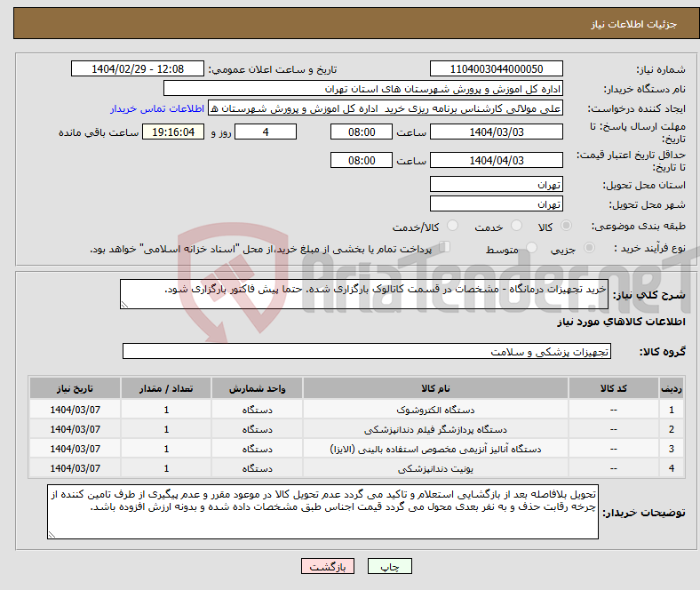Click the request creator field علی مولائی
The height and width of the screenshot is (590, 700).
386,108
